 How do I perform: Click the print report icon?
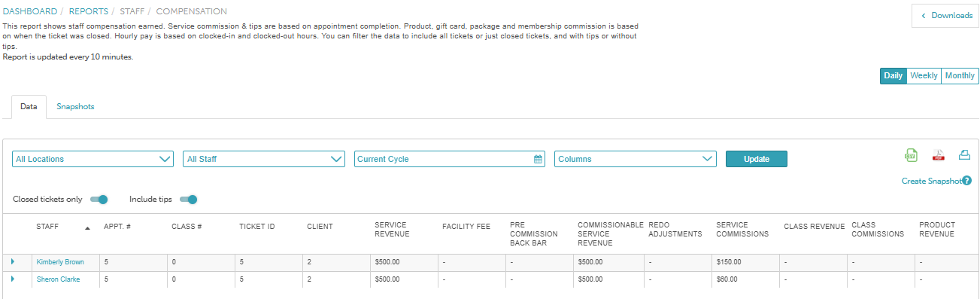click(x=964, y=155)
